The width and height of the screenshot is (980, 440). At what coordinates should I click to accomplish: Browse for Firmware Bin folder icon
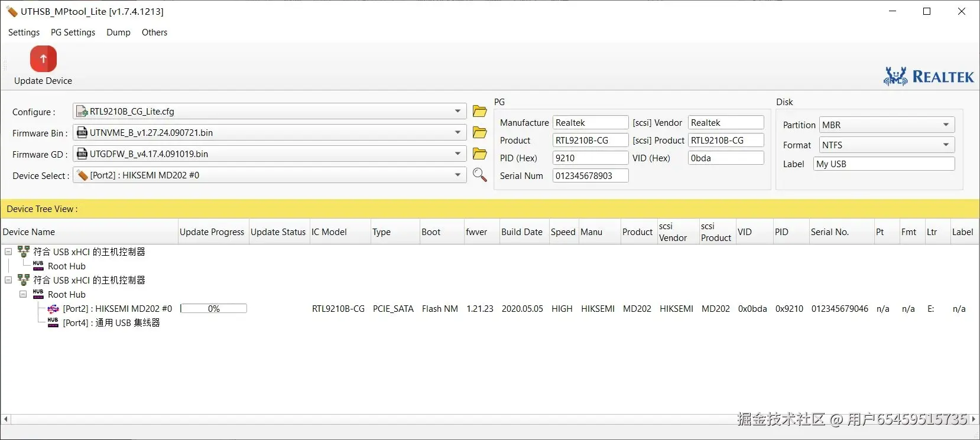[480, 132]
